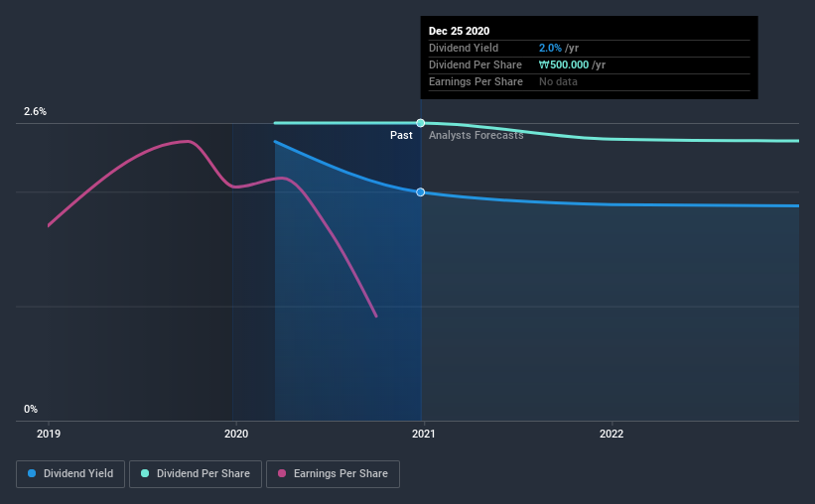Click the Past label on the chart
This screenshot has height=504, width=815.
tap(401, 135)
